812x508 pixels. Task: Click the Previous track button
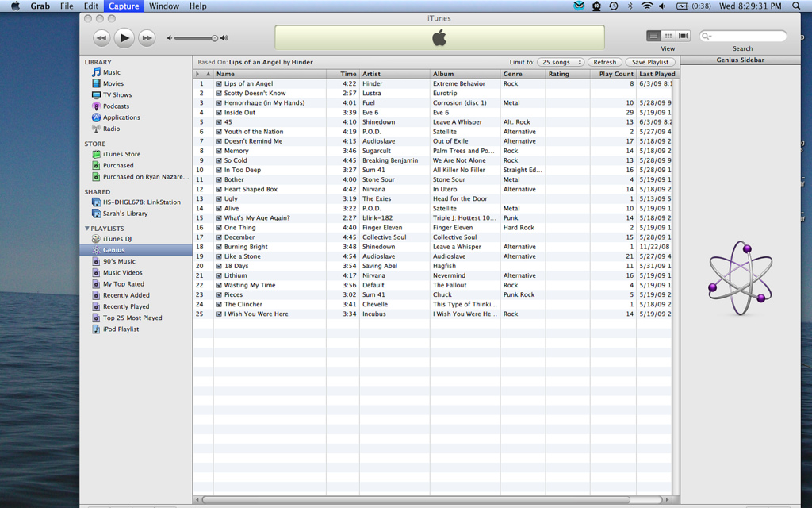(x=101, y=38)
